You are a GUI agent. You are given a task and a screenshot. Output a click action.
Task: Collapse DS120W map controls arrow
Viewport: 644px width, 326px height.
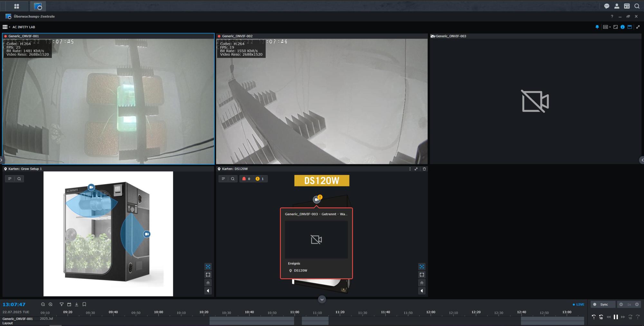[422, 291]
